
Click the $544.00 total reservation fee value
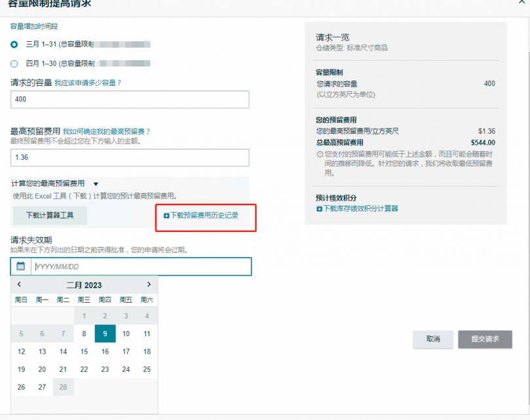(x=483, y=143)
